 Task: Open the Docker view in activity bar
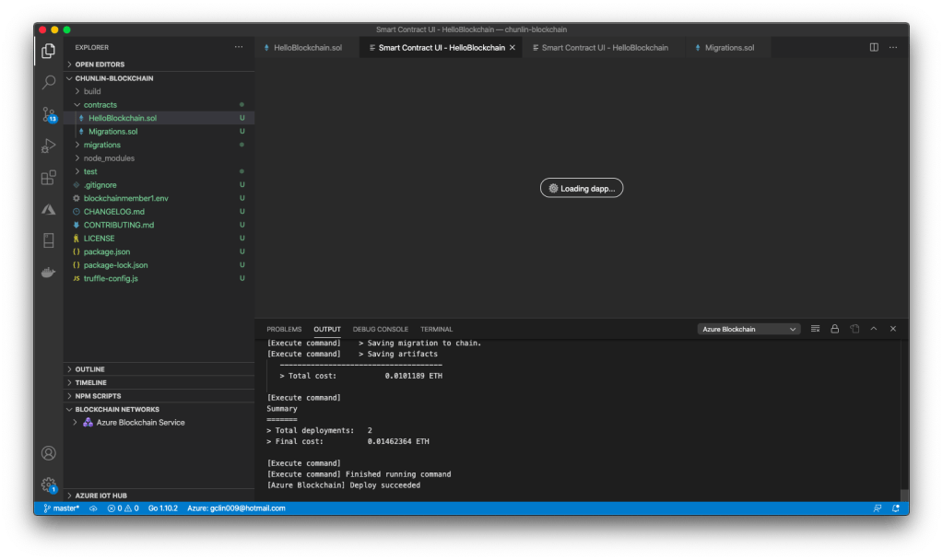(49, 273)
